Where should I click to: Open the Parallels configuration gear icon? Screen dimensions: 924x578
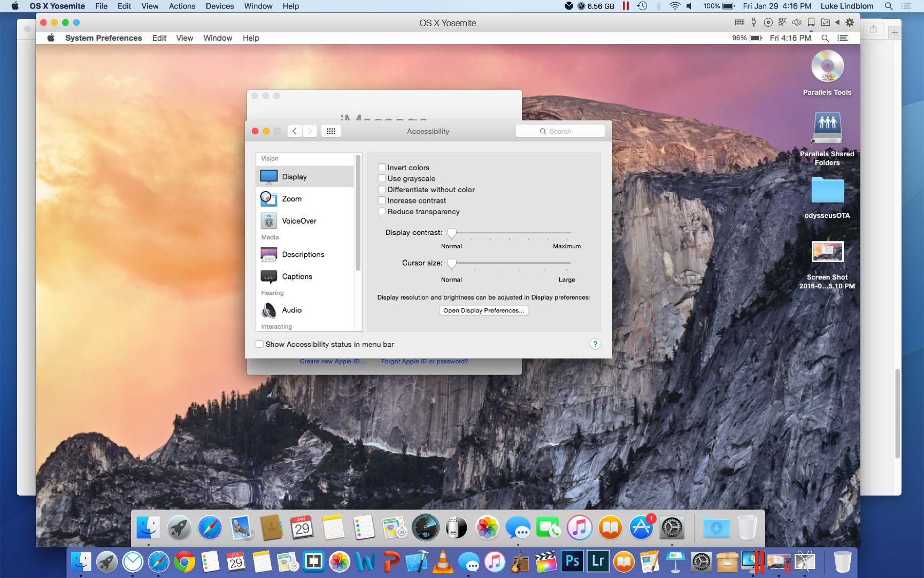click(850, 22)
